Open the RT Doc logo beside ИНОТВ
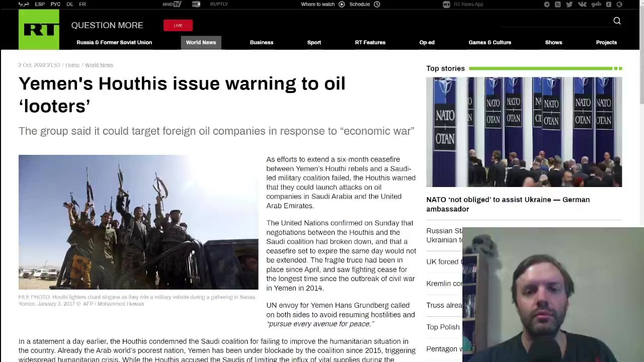This screenshot has width=644, height=362. (196, 4)
